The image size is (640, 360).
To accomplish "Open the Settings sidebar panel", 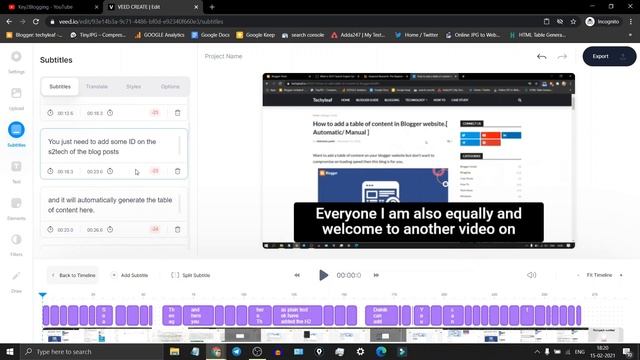I will 16,62.
